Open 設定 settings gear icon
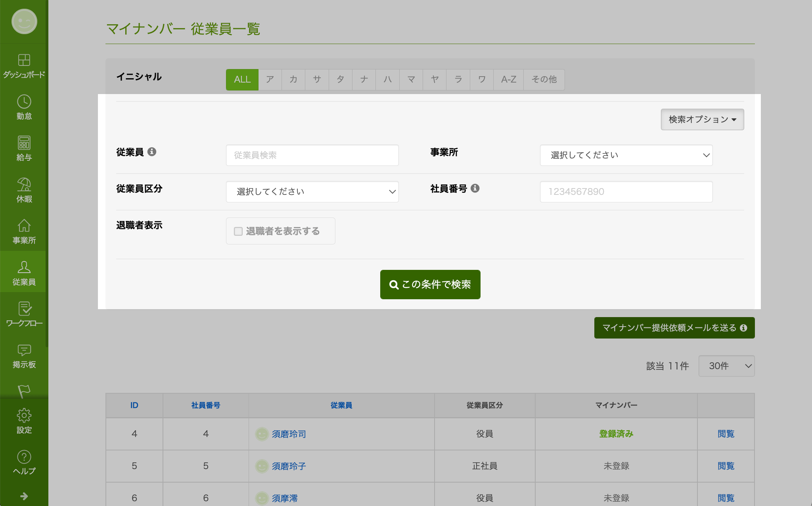 tap(24, 416)
